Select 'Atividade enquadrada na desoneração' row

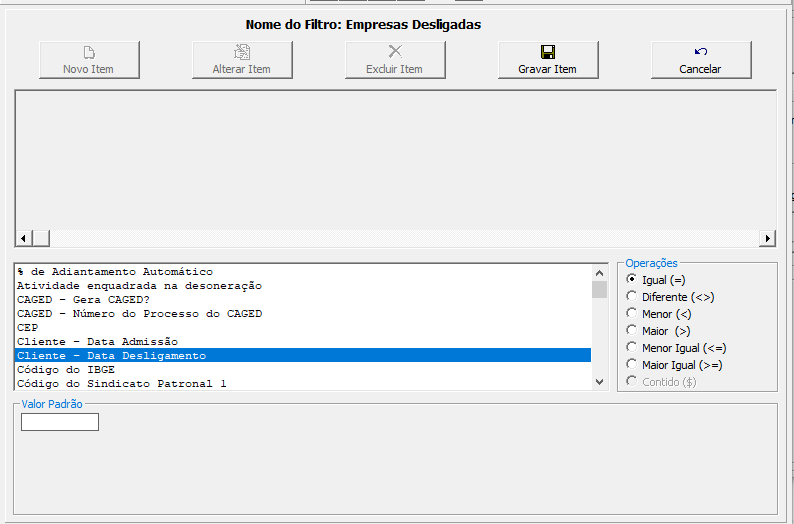coord(303,286)
